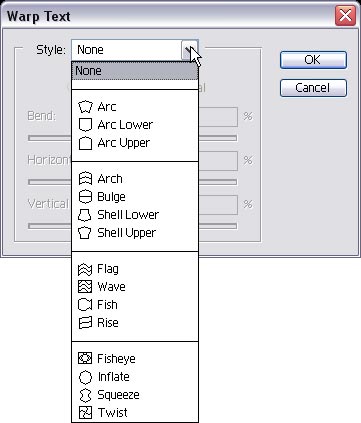Select the Fish warp icon
Screen dimensions: 361x423
tap(85, 305)
